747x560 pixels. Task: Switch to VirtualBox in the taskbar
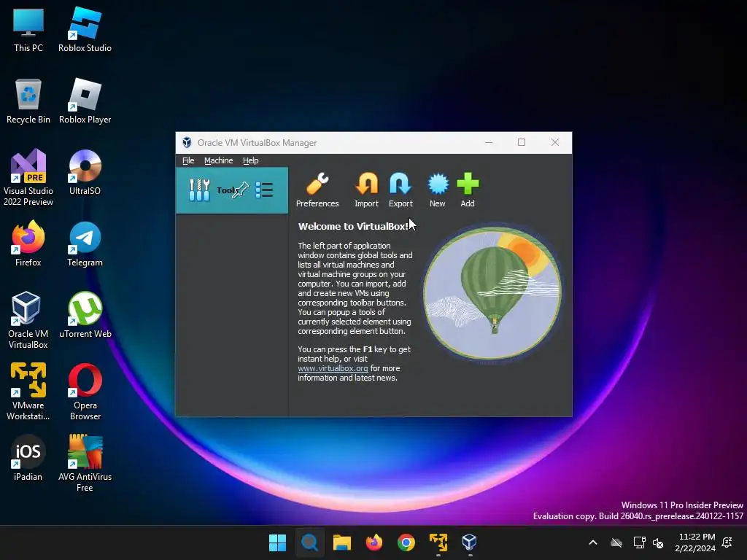tap(470, 542)
